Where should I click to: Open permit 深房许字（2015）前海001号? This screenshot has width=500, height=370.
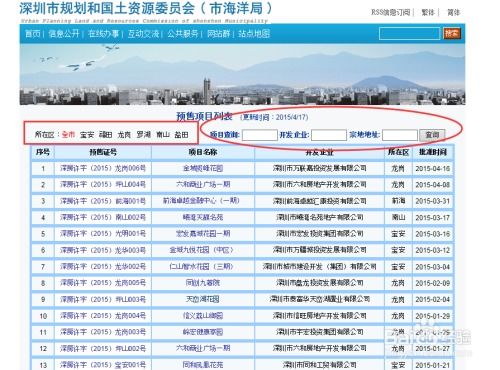click(103, 201)
